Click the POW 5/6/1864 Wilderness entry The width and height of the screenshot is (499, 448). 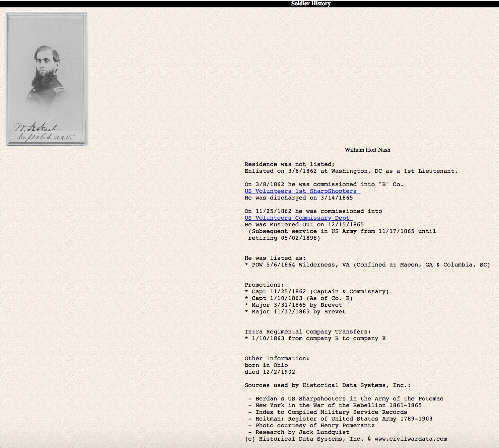(x=367, y=265)
